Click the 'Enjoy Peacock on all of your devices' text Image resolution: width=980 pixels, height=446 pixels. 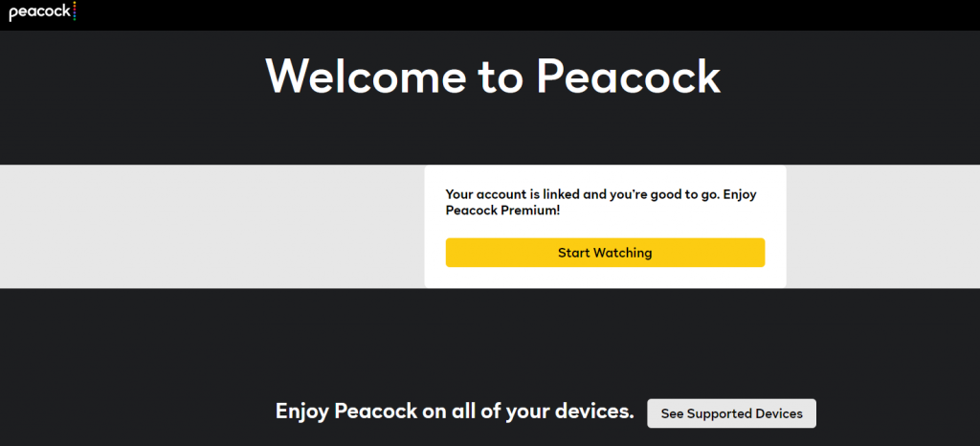(x=455, y=411)
